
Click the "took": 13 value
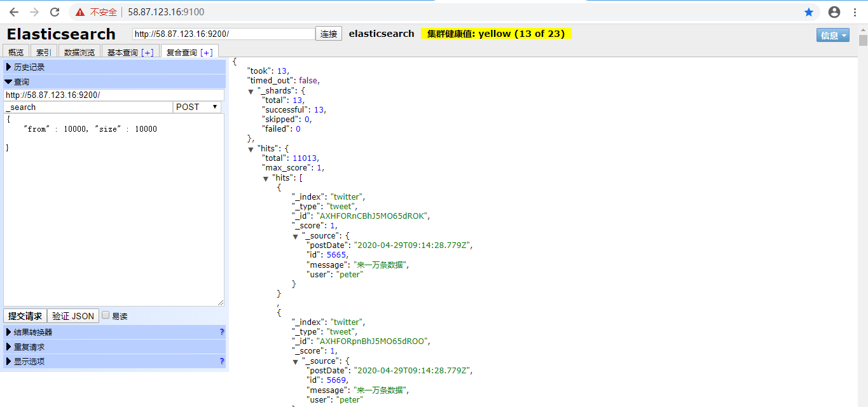pos(281,71)
